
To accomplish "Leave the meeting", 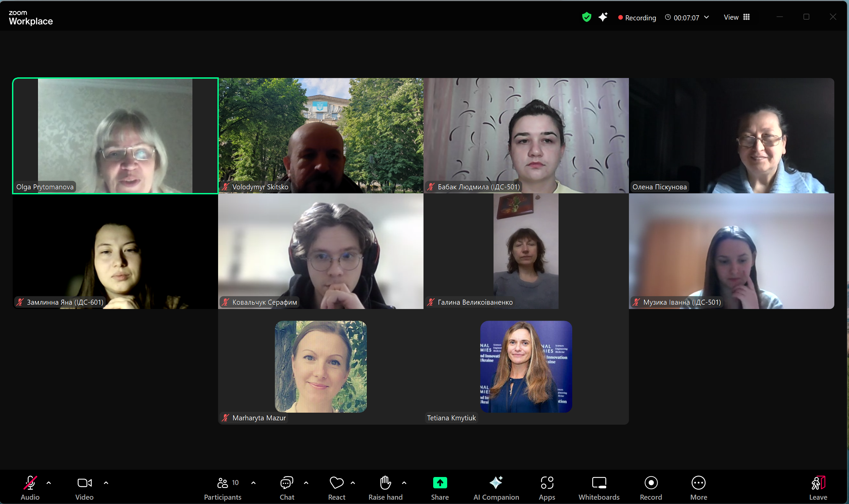I will click(x=818, y=487).
